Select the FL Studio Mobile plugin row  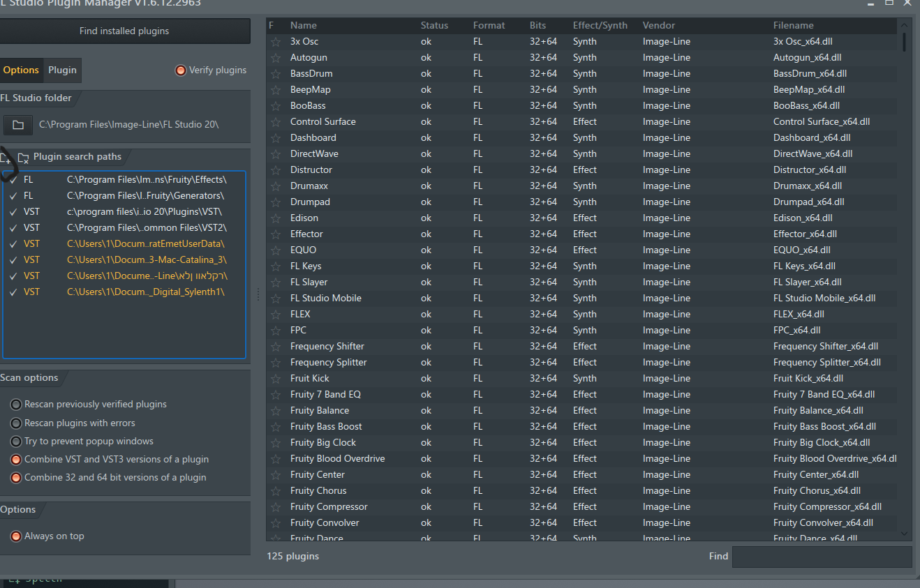click(583, 299)
